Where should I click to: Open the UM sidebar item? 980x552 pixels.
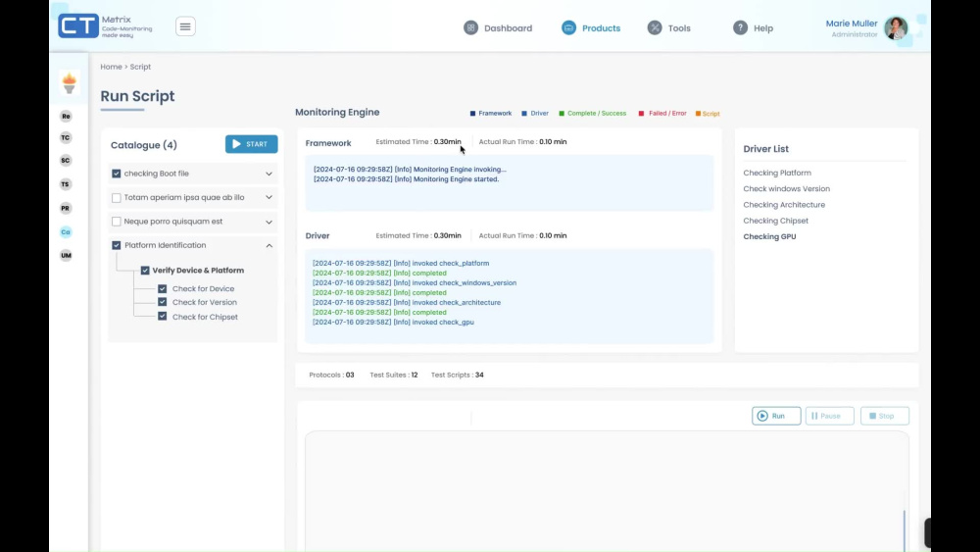[x=66, y=255]
